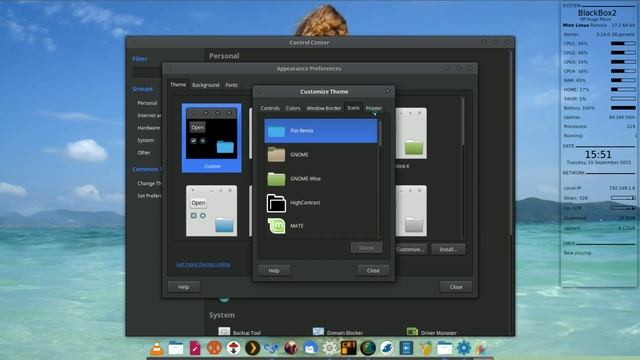The image size is (640, 360).
Task: Choose the GNOME icon theme
Action: point(321,155)
